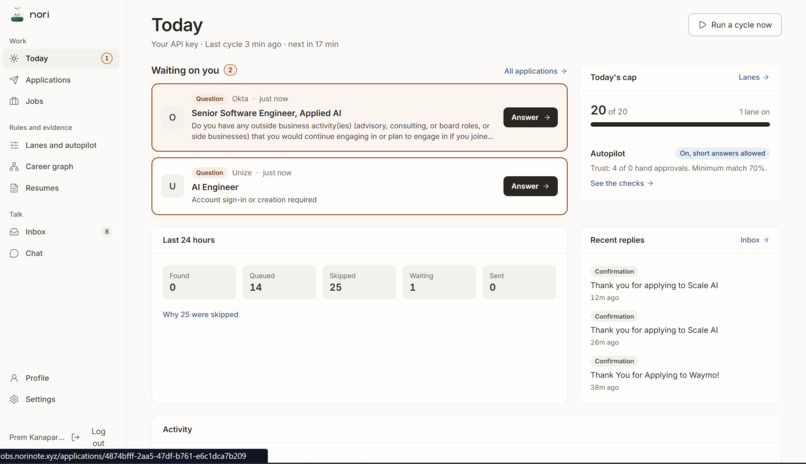Click the Resumes document icon
The image size is (806, 464).
pyautogui.click(x=14, y=188)
